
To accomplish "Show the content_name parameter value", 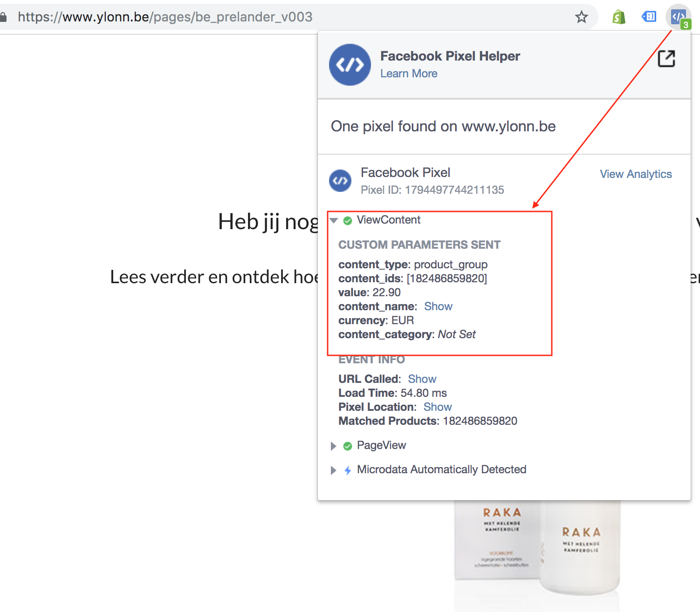I will [438, 306].
